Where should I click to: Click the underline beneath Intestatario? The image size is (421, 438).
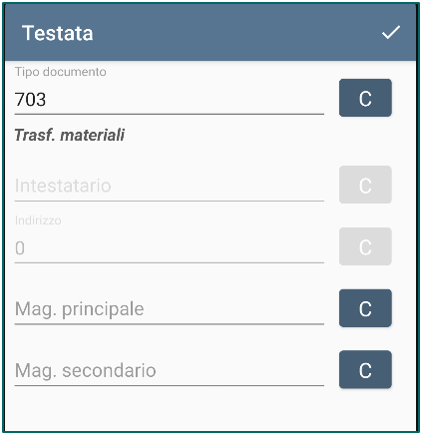pos(169,201)
